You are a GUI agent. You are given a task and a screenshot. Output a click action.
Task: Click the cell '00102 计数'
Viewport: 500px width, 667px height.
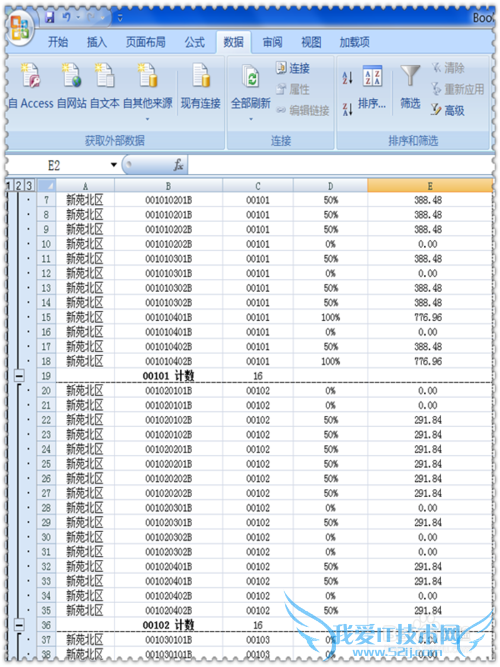coord(169,625)
